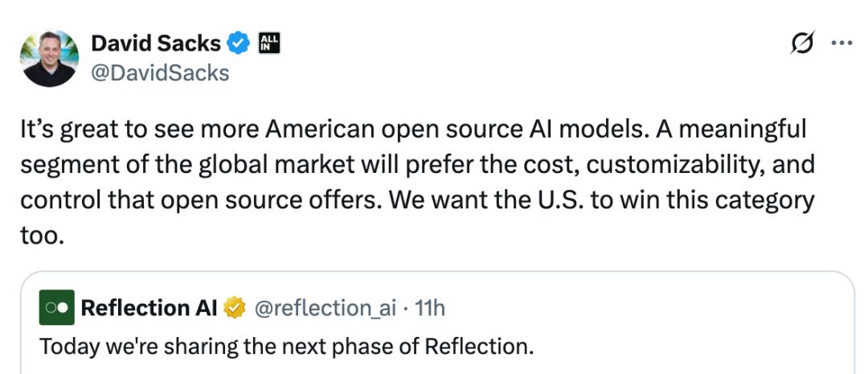This screenshot has height=374, width=868.
Task: Click Reflection AI's gold verified badge
Action: (235, 307)
